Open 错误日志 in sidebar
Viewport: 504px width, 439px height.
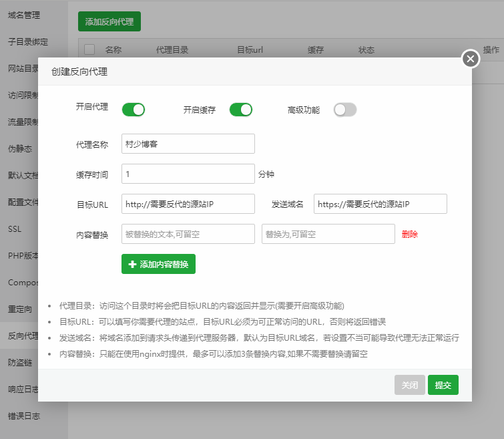tap(24, 416)
